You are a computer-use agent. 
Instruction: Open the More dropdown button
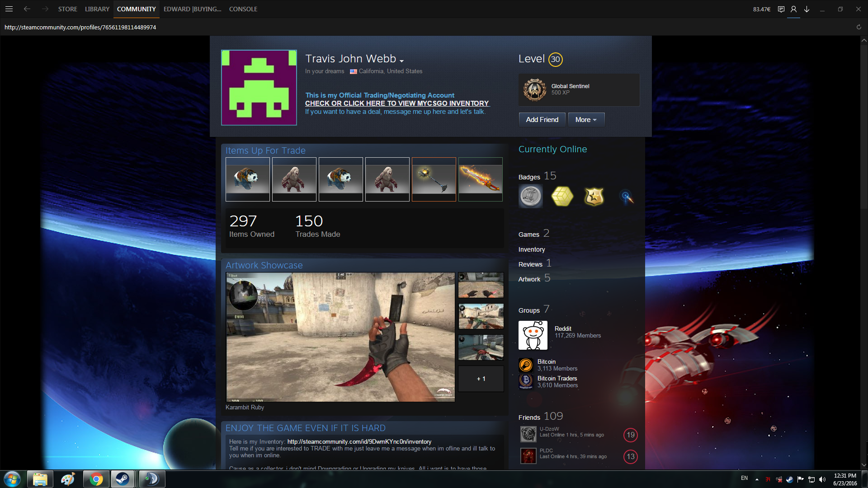[586, 120]
